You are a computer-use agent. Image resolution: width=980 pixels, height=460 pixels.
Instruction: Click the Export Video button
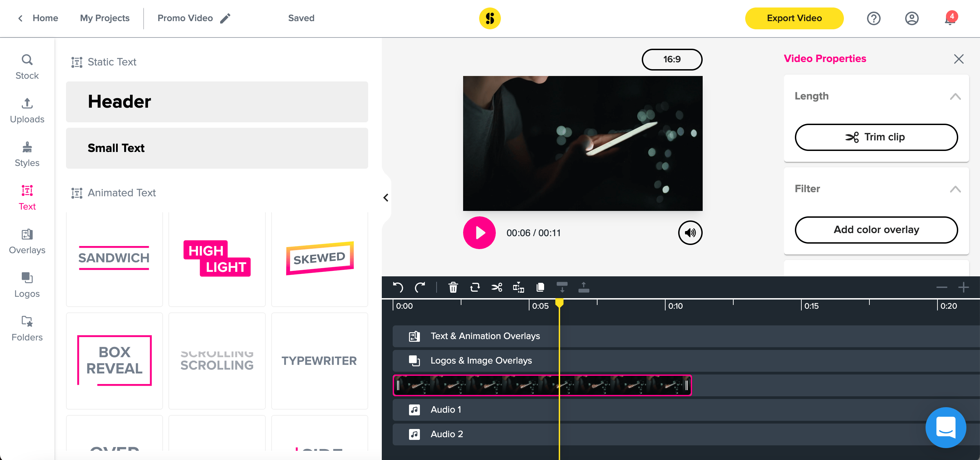(794, 18)
